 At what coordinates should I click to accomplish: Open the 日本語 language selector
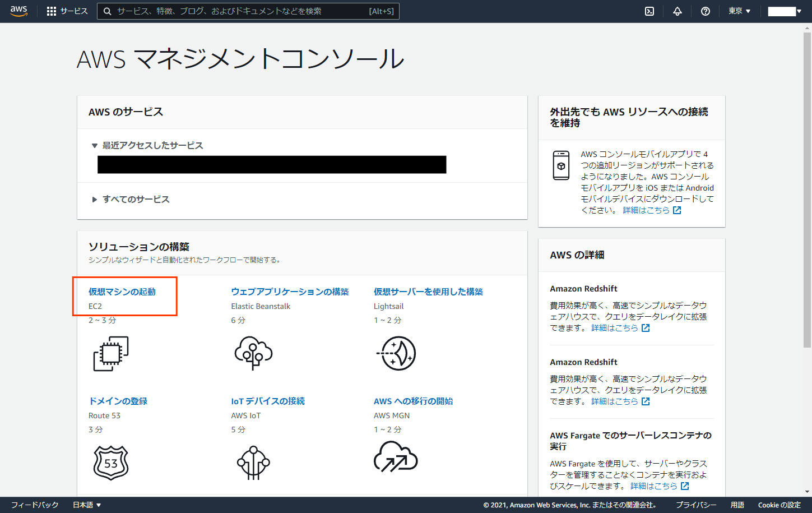coord(87,505)
